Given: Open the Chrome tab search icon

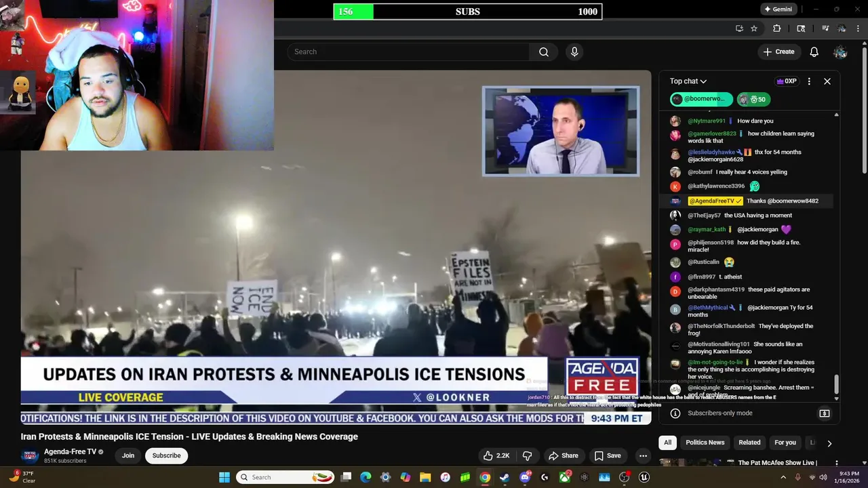Looking at the screenshot, I should pos(801,28).
